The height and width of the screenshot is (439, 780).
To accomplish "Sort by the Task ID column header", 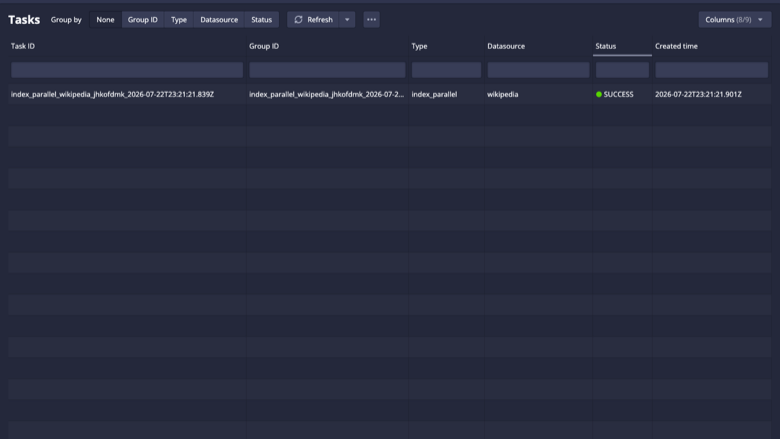I will [23, 46].
